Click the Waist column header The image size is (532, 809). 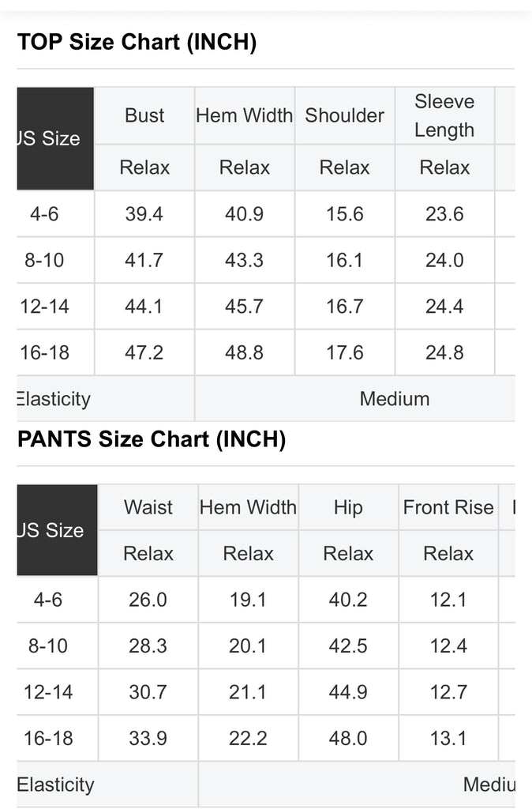pos(148,507)
